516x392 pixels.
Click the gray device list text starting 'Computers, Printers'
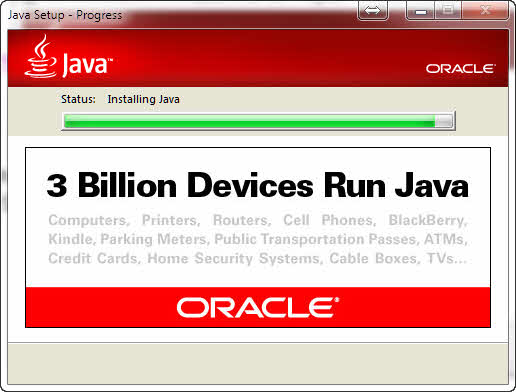coord(258,239)
